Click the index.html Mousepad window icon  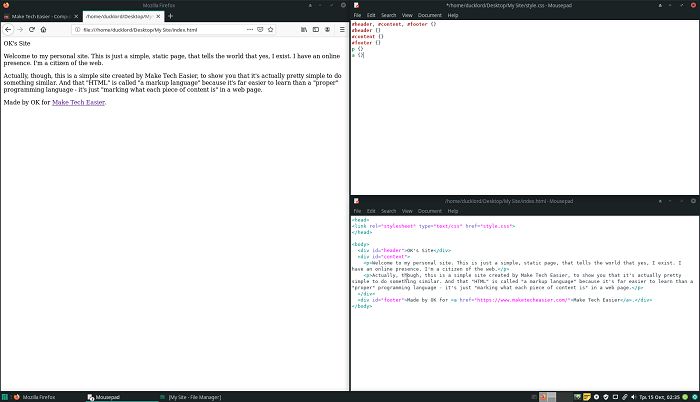[356, 201]
